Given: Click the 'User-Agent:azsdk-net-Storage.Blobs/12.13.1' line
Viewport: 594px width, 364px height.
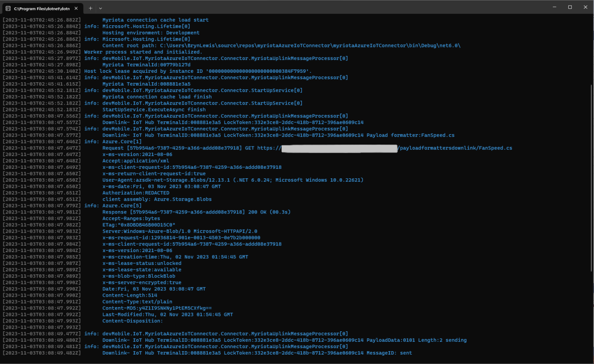Looking at the screenshot, I should [233, 180].
